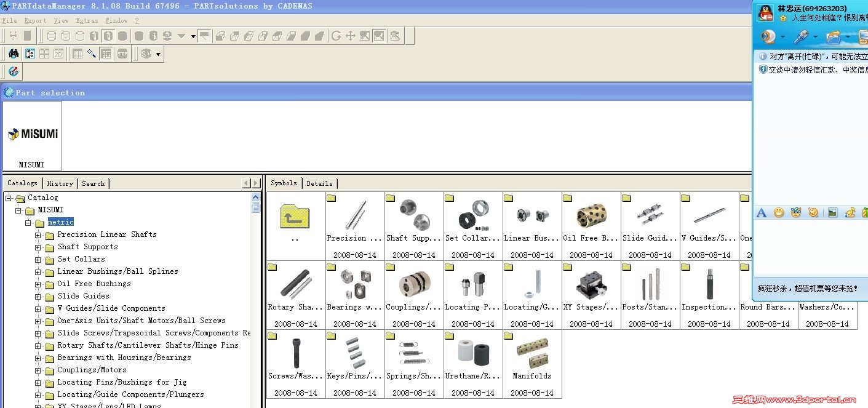Viewport: 868px width, 408px height.
Task: Click the STOP toolbar icon
Action: tap(122, 54)
